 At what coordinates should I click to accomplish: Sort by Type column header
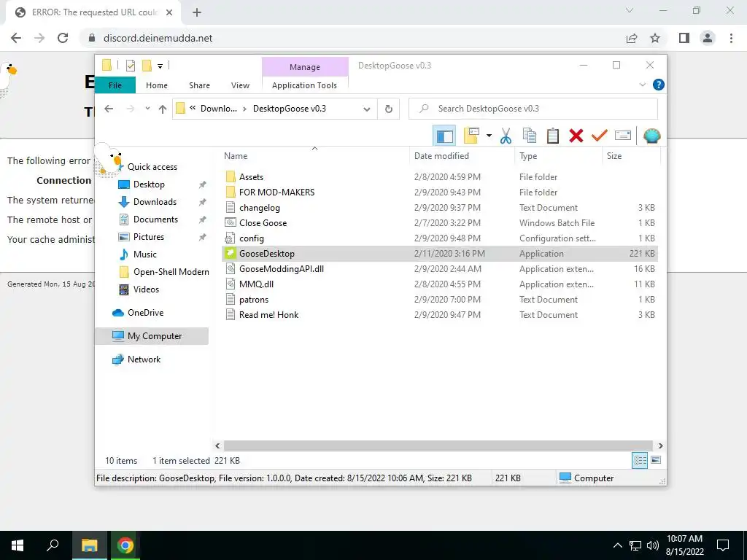pos(558,156)
